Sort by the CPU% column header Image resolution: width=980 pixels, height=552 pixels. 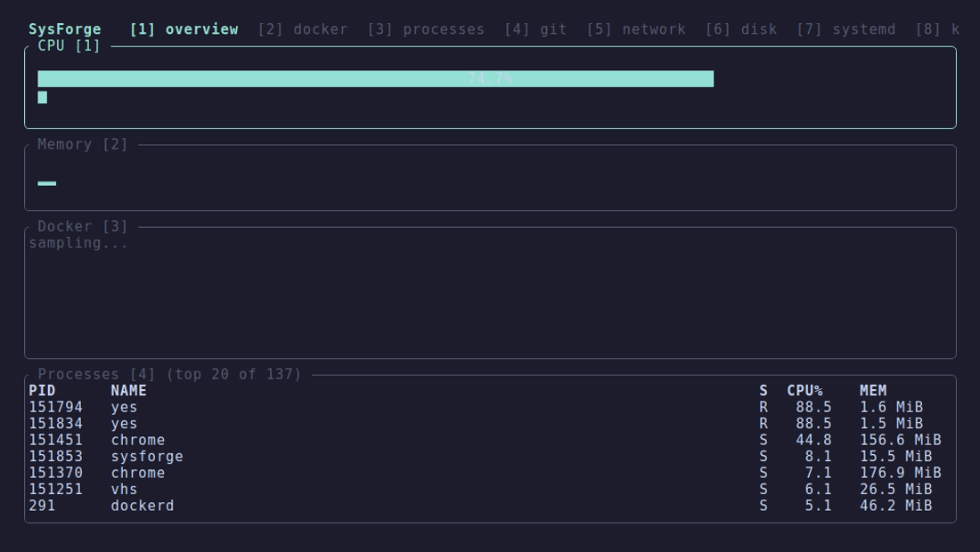(804, 390)
